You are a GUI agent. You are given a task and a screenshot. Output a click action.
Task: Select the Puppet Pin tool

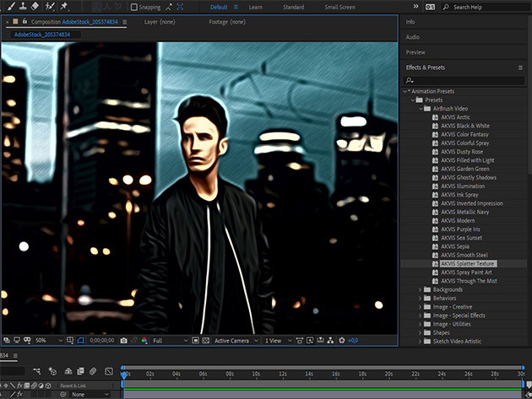(x=64, y=7)
